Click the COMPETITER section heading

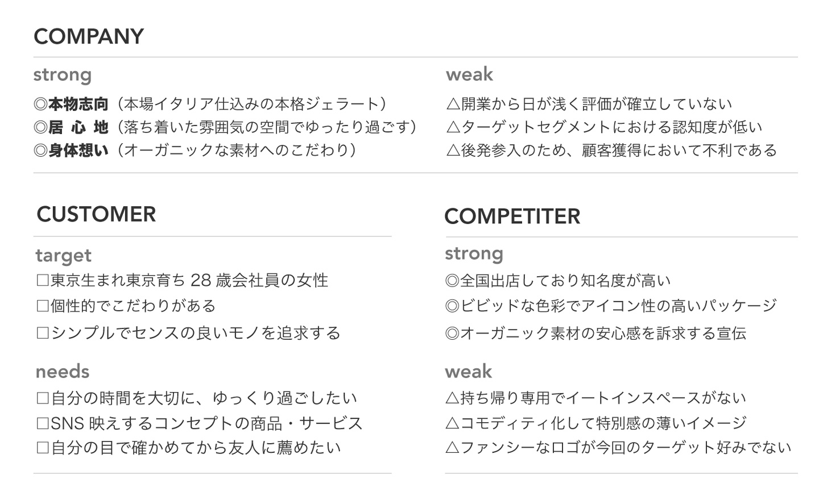tap(512, 216)
